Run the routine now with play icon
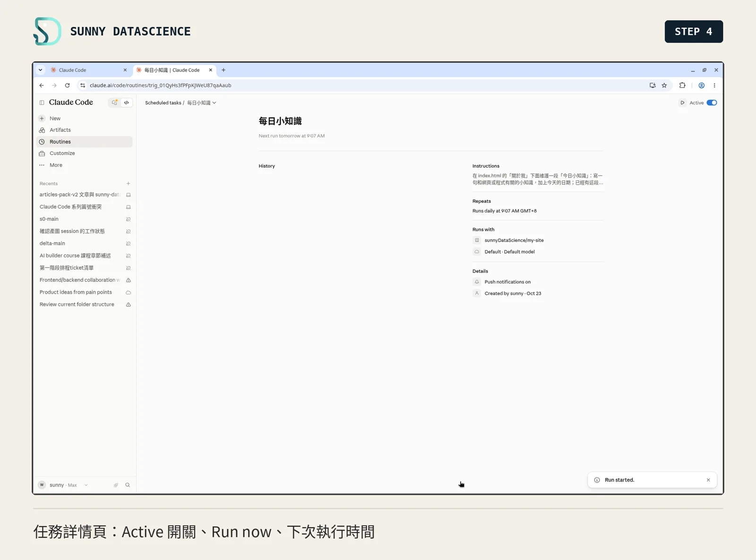756x560 pixels. click(682, 103)
